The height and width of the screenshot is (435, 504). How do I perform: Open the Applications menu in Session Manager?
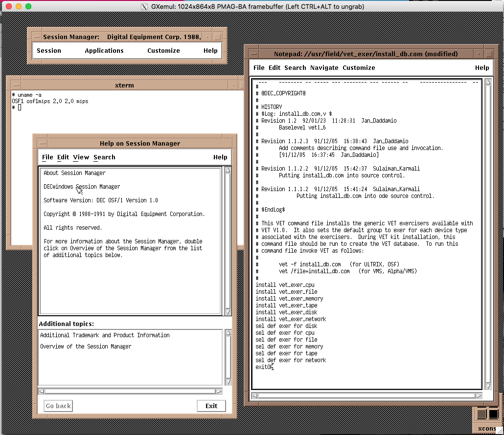pos(104,51)
